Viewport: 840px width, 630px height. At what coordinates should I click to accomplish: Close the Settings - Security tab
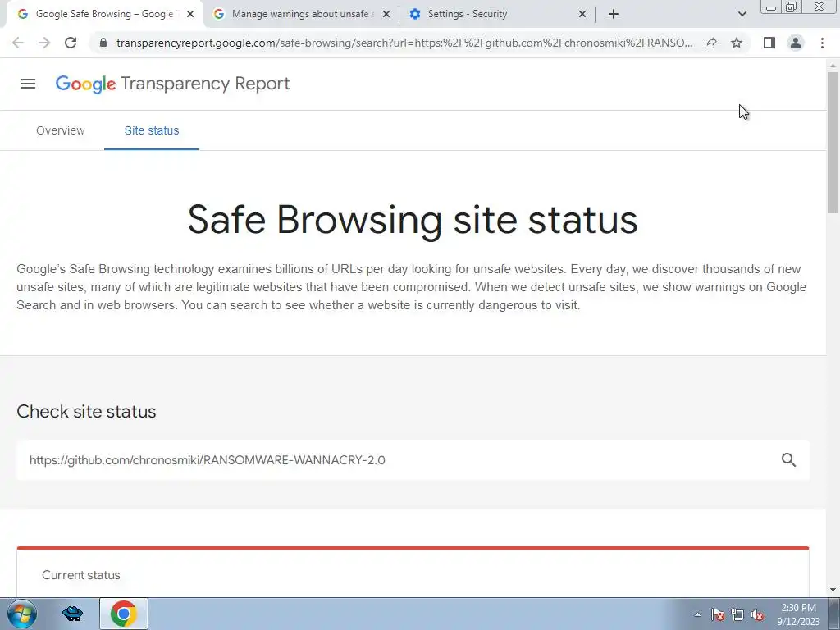pos(582,14)
